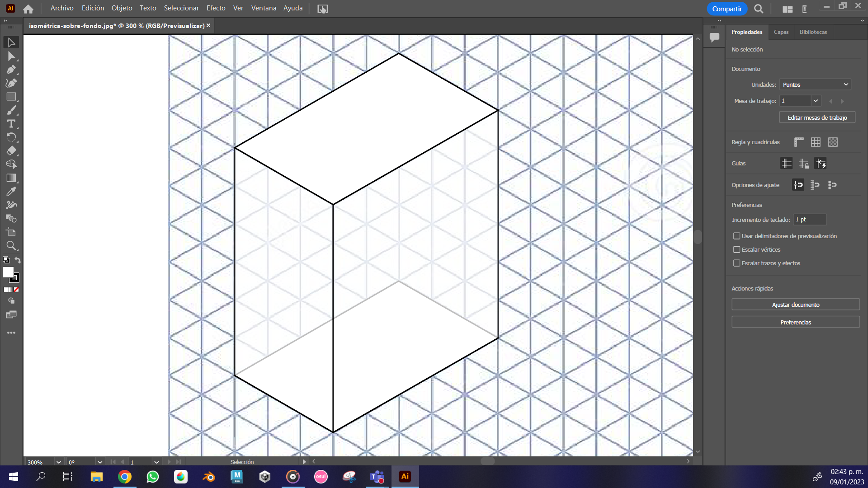Open the Comments panel icon
The width and height of the screenshot is (868, 488).
[714, 38]
